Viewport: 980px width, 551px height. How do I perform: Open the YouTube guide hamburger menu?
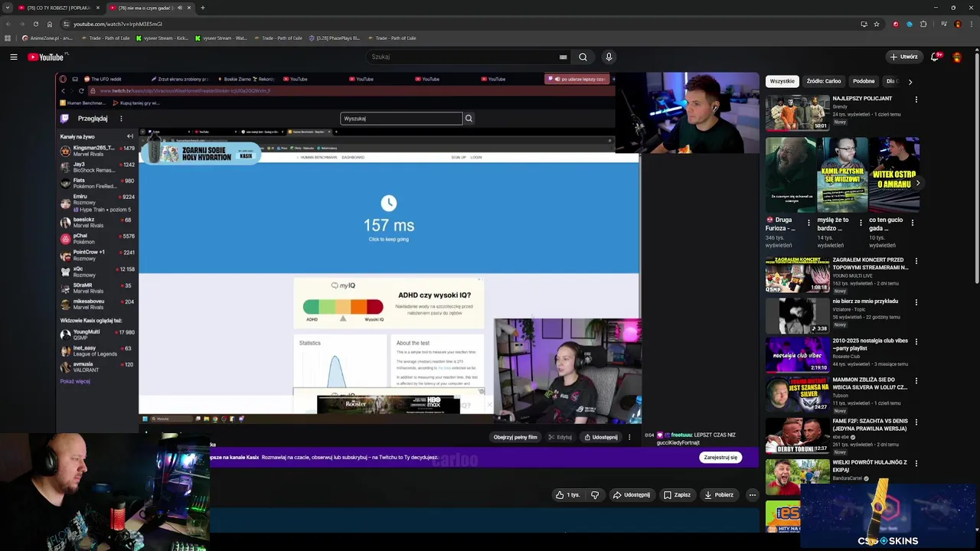(x=13, y=57)
